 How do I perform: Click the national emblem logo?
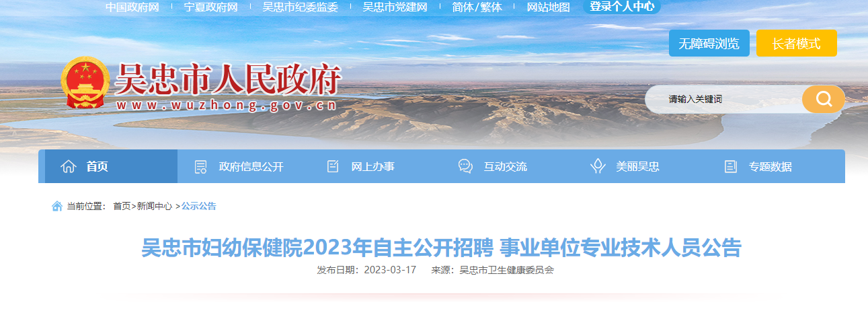(86, 83)
